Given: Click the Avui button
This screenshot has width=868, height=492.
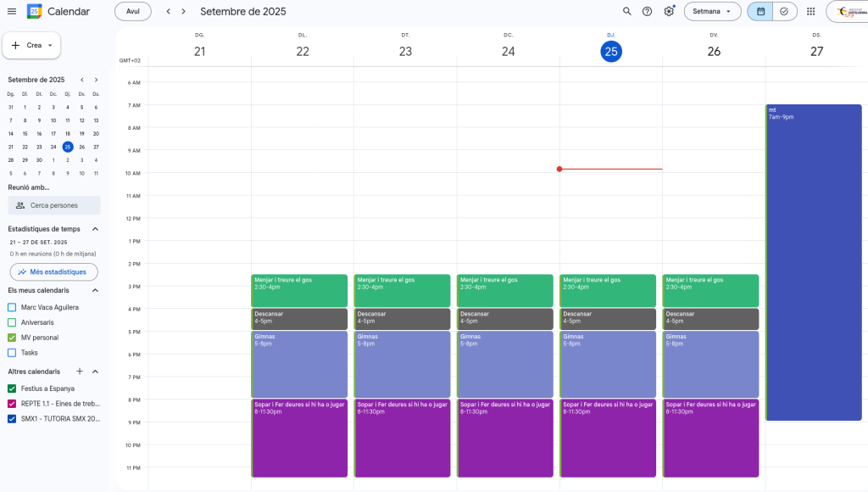Looking at the screenshot, I should 133,11.
